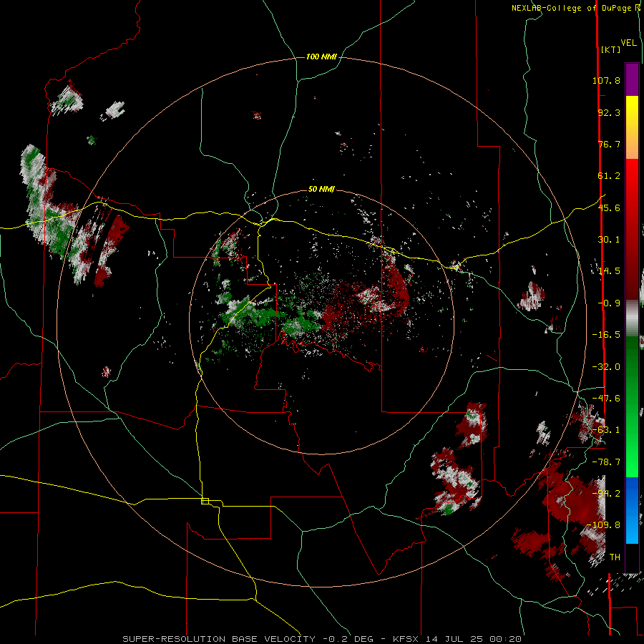The height and width of the screenshot is (644, 644).
Task: Click the 50 NMI range ring label
Action: click(x=321, y=189)
